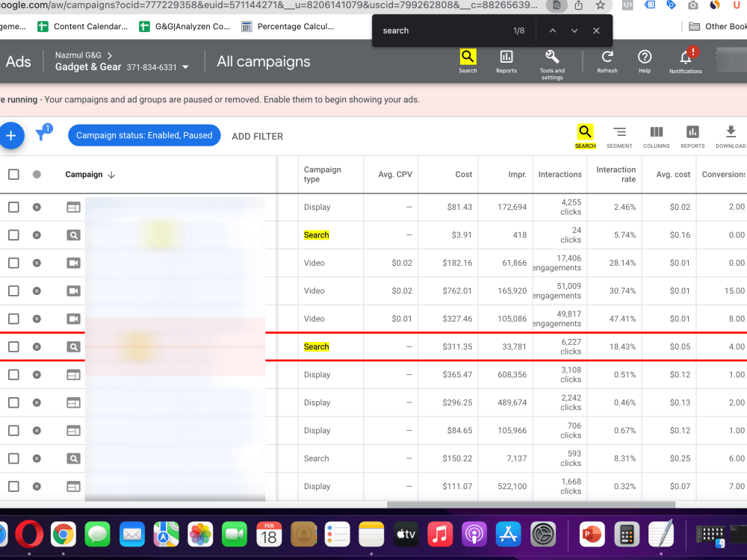Click horizontal scrollbar below the table
This screenshot has width=747, height=560.
coord(530,505)
